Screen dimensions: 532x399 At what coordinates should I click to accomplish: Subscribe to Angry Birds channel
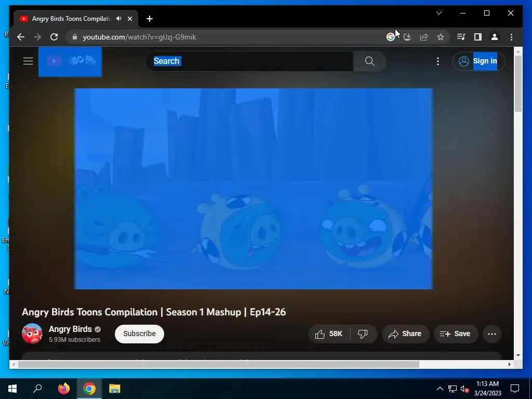click(x=139, y=334)
